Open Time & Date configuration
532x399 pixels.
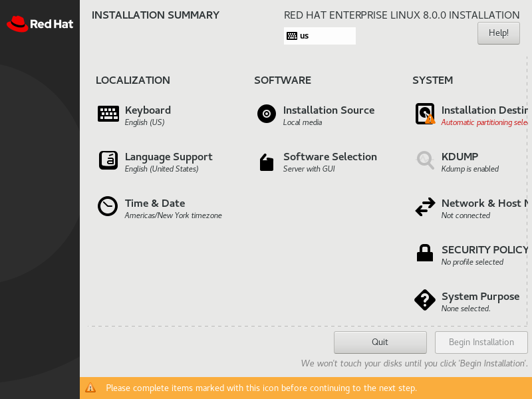pyautogui.click(x=155, y=203)
